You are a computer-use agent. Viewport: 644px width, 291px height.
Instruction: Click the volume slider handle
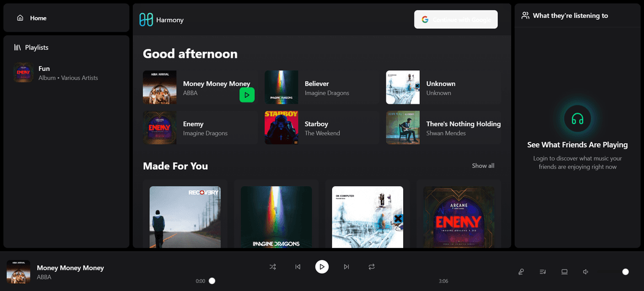pos(626,272)
